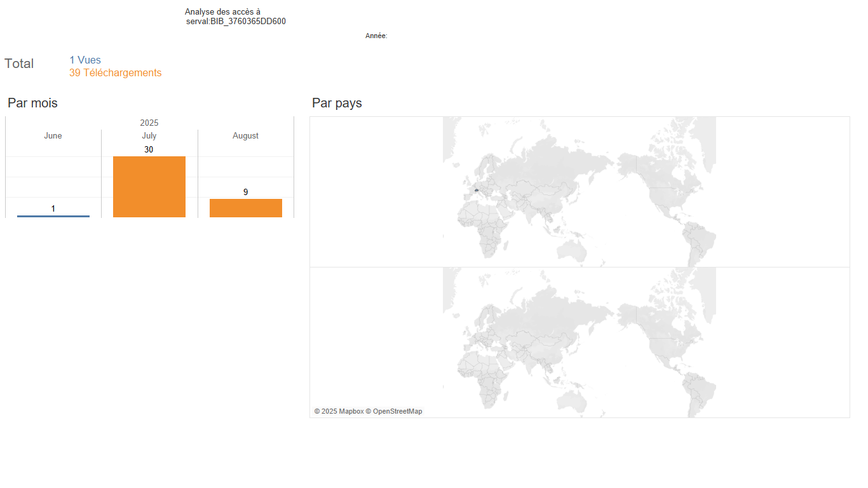
Task: Open the Mapbox attribution link
Action: [x=339, y=412]
